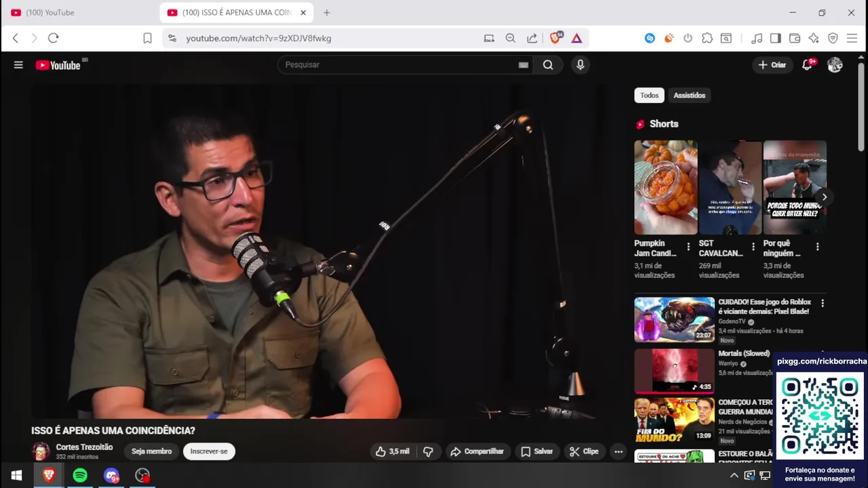
Task: Open options for Pumpkin Jam short
Action: 688,247
